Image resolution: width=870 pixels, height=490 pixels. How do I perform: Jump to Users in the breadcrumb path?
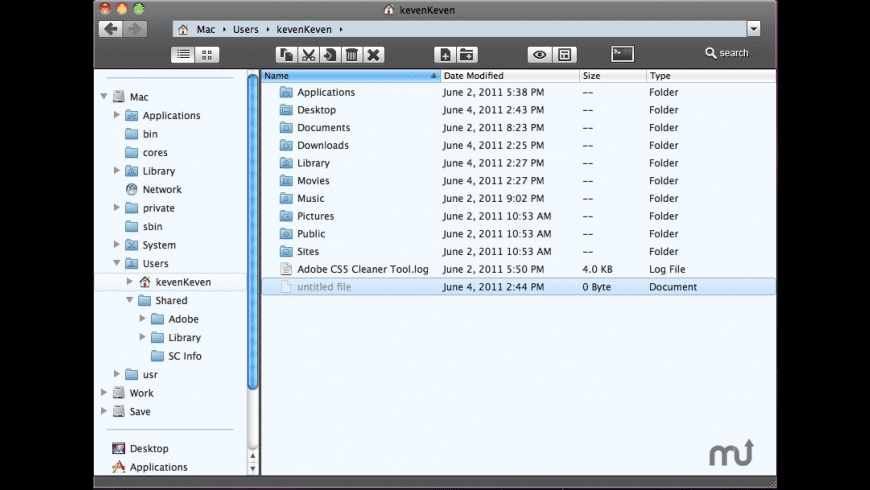pos(246,29)
